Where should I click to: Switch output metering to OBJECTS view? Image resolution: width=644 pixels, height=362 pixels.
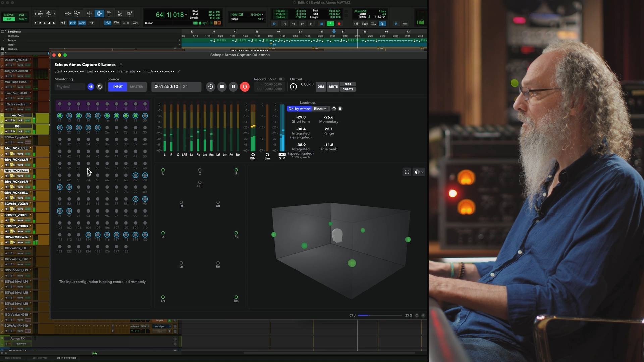click(x=348, y=89)
